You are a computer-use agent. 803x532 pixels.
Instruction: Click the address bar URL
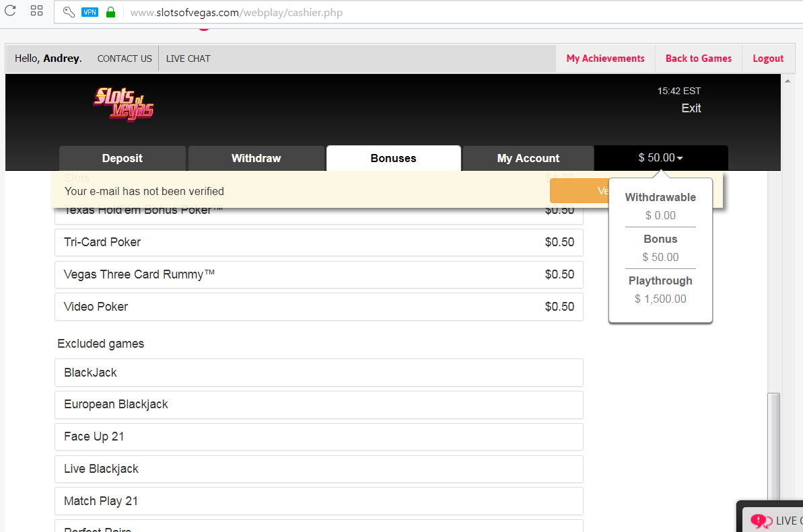click(x=236, y=12)
